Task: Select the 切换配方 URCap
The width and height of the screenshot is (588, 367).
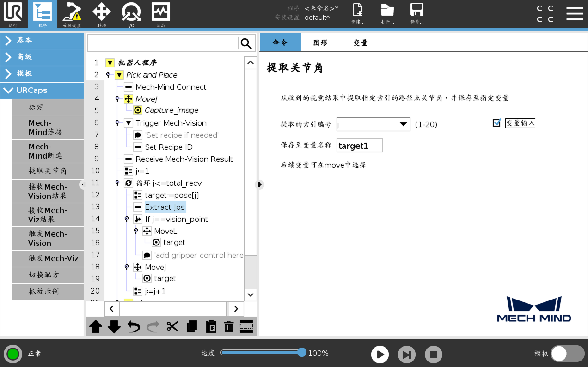Action: (48, 275)
